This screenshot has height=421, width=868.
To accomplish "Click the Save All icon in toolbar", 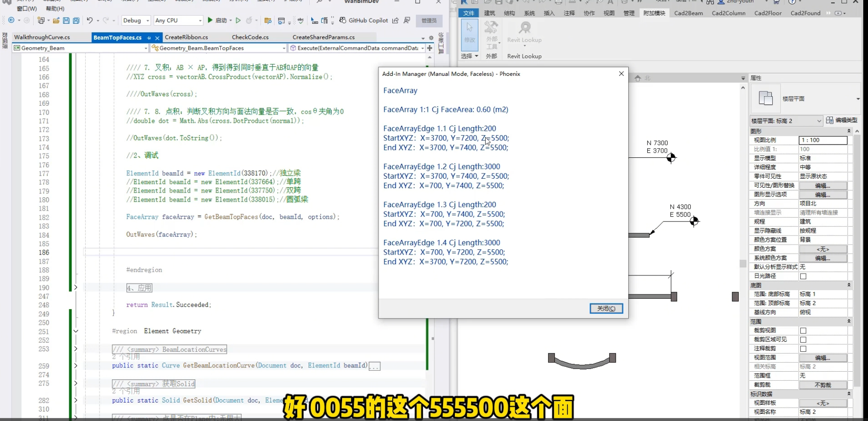I will (76, 20).
